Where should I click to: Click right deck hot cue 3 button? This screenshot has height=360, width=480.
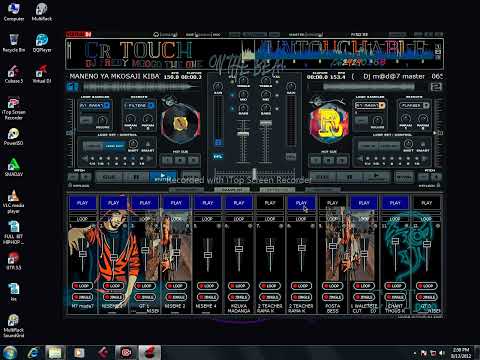tap(342, 160)
